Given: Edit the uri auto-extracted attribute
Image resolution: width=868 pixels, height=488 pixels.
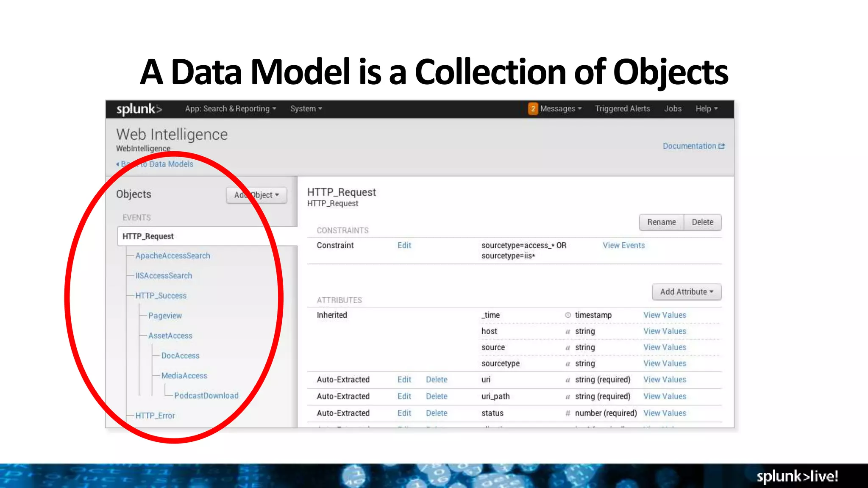Looking at the screenshot, I should 404,380.
